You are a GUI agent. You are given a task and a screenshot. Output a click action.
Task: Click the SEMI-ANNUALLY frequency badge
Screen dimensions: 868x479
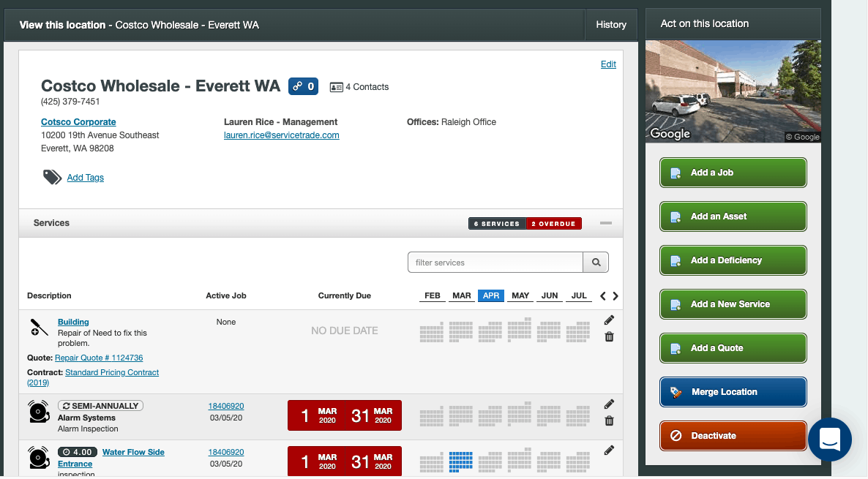click(100, 405)
